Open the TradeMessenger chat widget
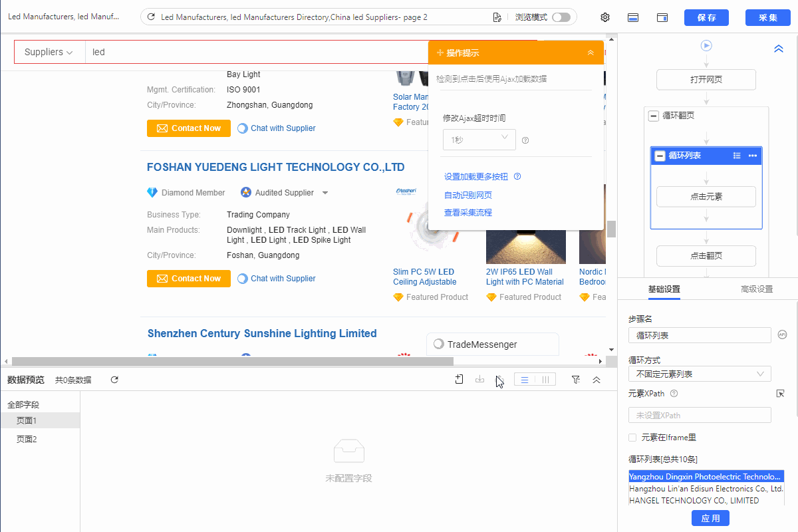This screenshot has width=798, height=532. click(493, 344)
